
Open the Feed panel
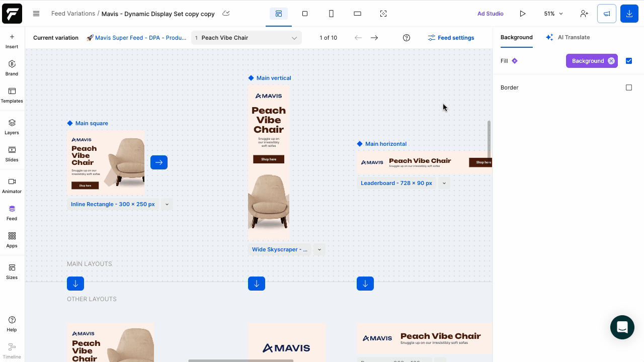[12, 213]
